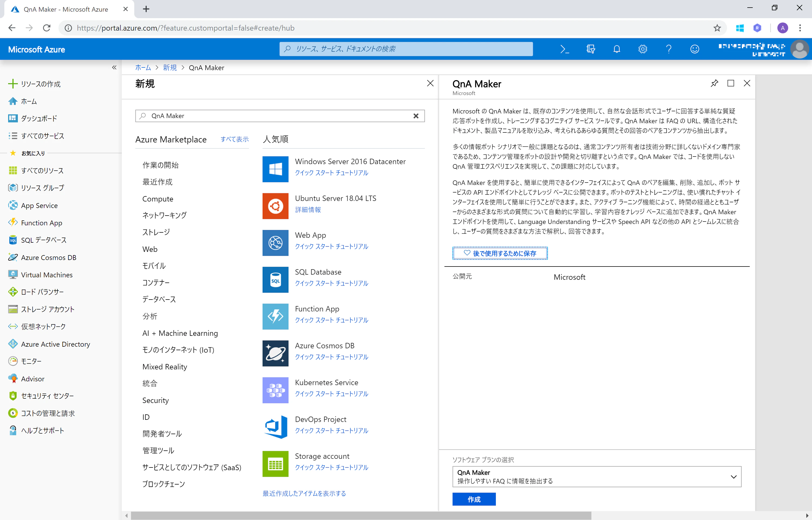Clear the QnA Maker search text
Screen dimensions: 812x520
[x=416, y=116]
